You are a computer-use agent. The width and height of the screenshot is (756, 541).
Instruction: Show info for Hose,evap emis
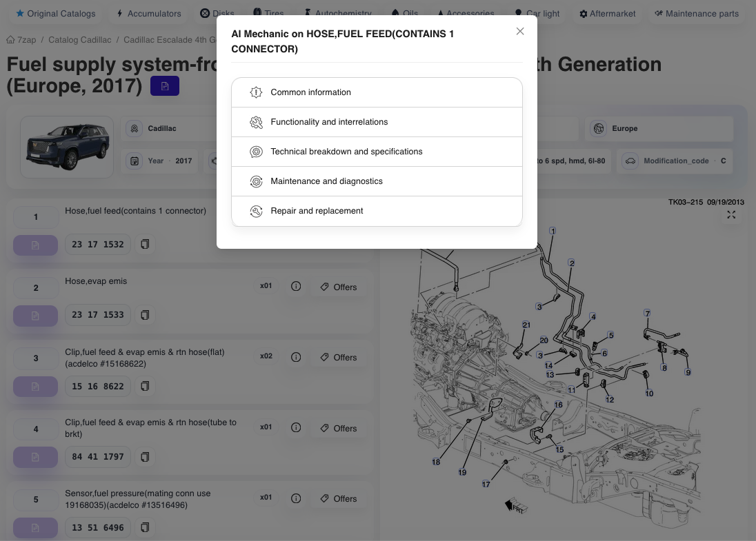(296, 286)
